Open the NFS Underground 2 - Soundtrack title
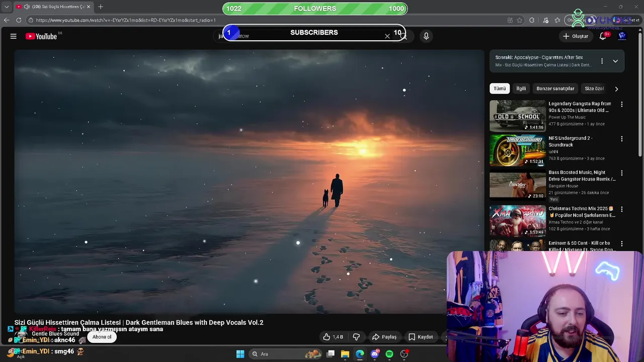644x362 pixels. click(570, 141)
